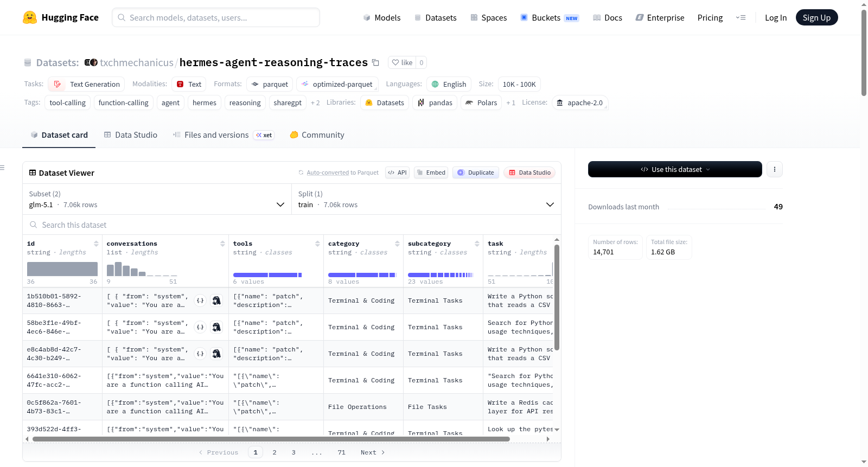
Task: Switch to the Data Studio tab
Action: pos(131,135)
